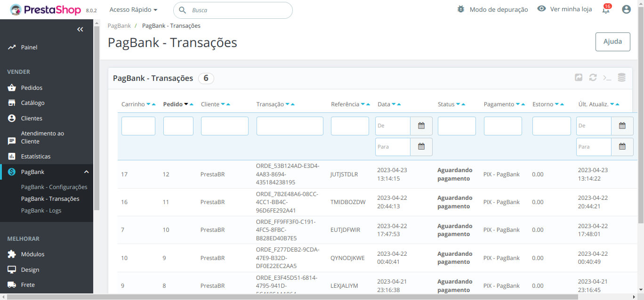Click the refresh list icon

click(x=593, y=78)
